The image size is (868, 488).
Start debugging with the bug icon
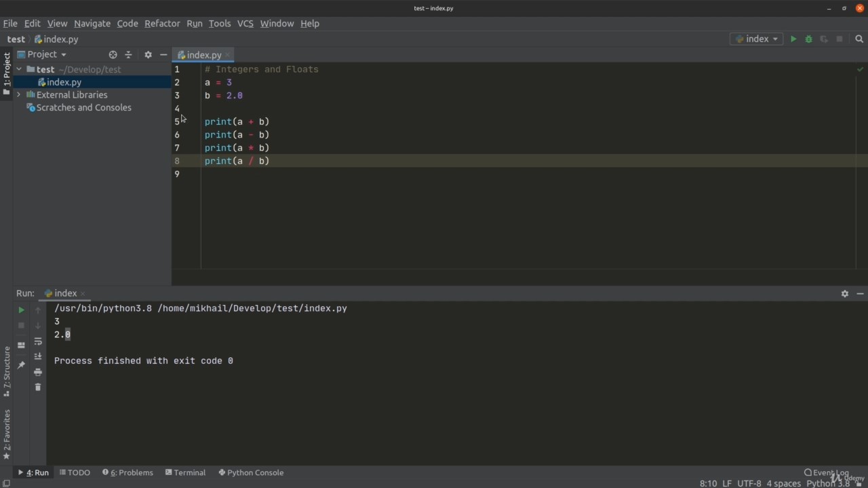808,39
